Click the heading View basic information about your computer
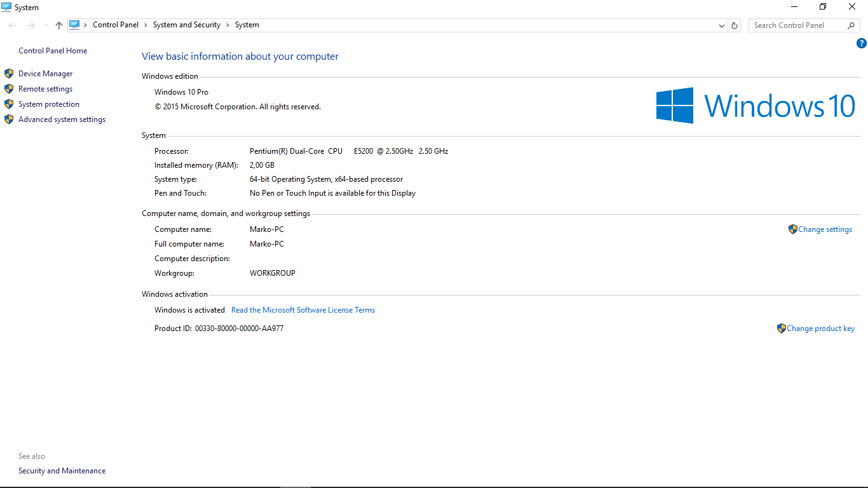 240,57
